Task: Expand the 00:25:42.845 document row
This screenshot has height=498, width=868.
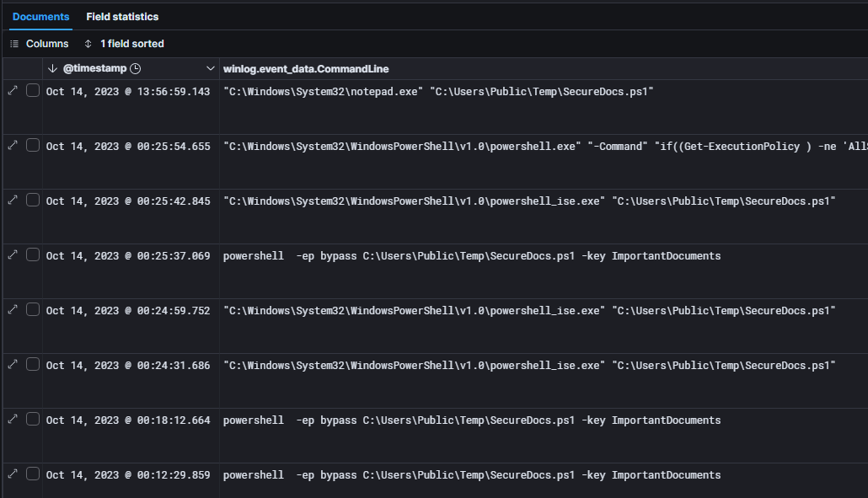Action: 13,200
